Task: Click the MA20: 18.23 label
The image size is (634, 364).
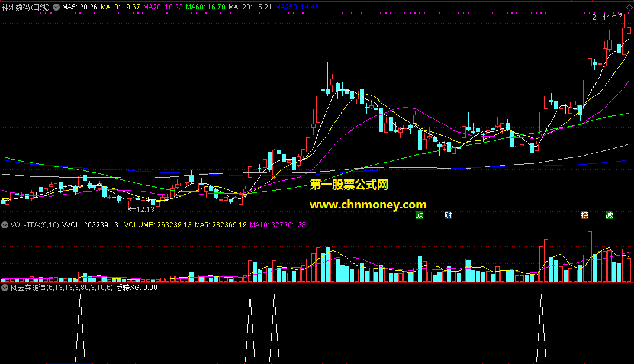Action: click(163, 7)
